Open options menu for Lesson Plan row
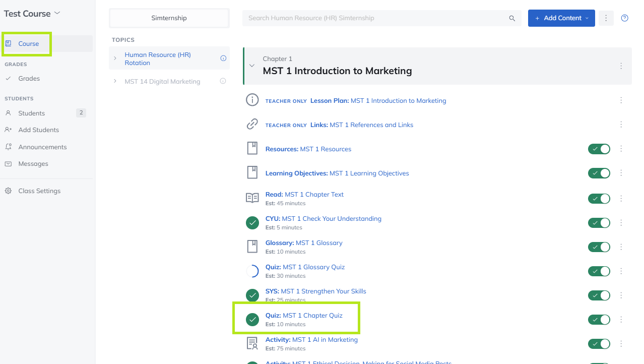644x364 pixels. (621, 100)
